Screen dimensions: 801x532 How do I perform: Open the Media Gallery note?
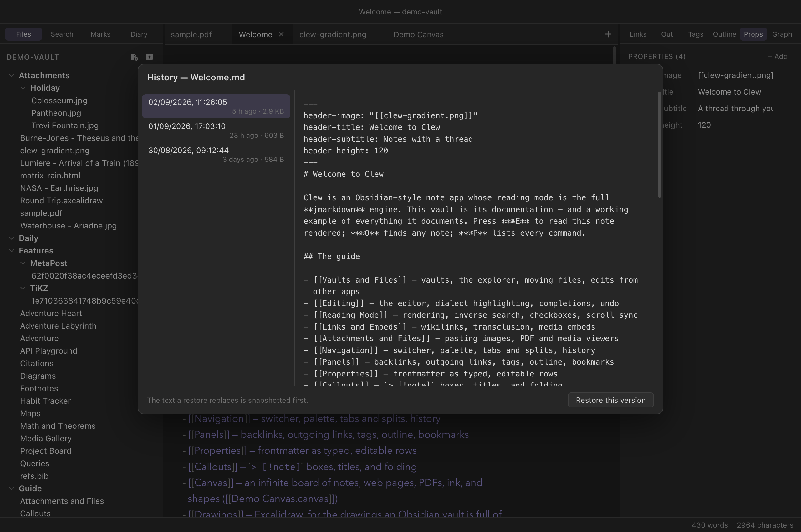tap(46, 439)
